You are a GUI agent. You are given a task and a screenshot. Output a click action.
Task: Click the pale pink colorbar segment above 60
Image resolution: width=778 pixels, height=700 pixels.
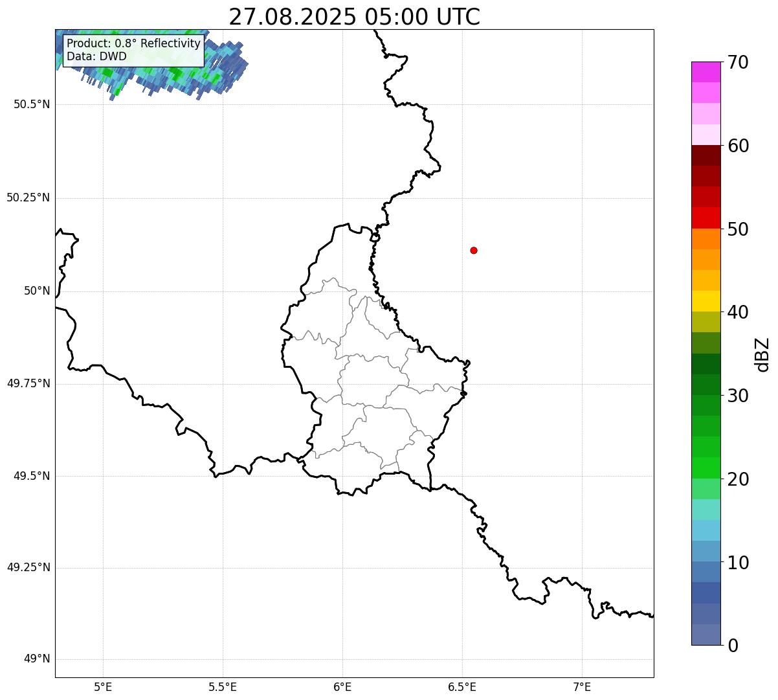click(706, 135)
